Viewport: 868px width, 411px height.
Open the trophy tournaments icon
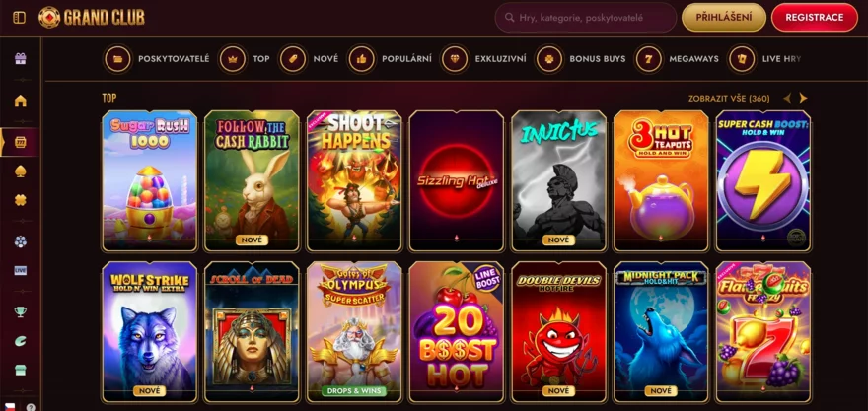click(21, 312)
